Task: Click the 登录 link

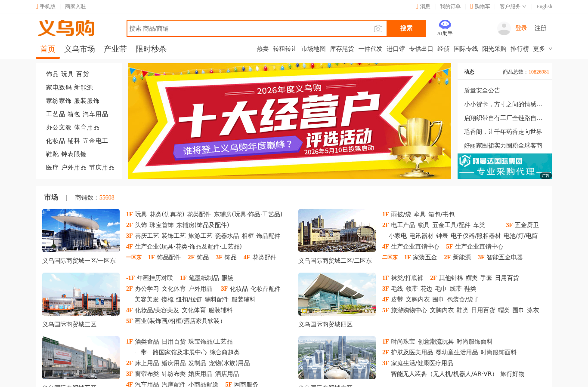Action: tap(521, 28)
